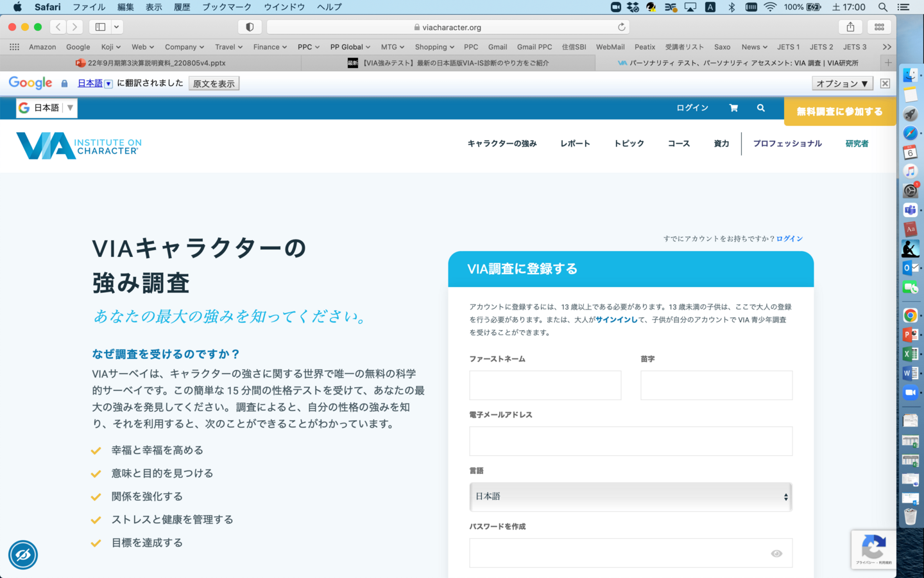The height and width of the screenshot is (578, 924).
Task: Open Safari privacy report shield icon
Action: (x=250, y=27)
